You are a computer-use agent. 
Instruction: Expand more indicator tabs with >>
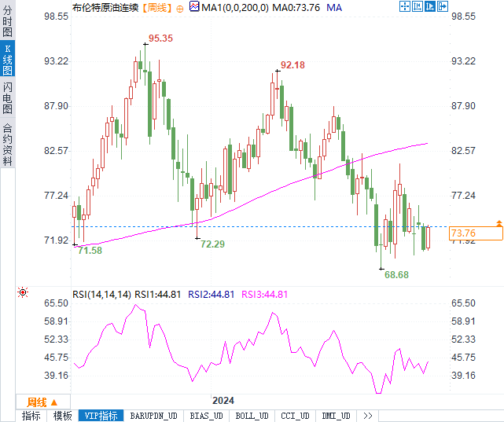coord(368,416)
